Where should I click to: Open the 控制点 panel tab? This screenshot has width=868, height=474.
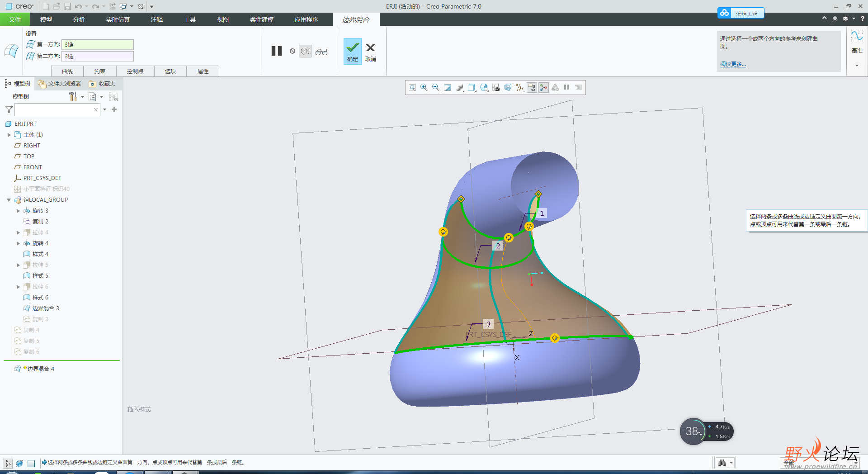(x=135, y=71)
